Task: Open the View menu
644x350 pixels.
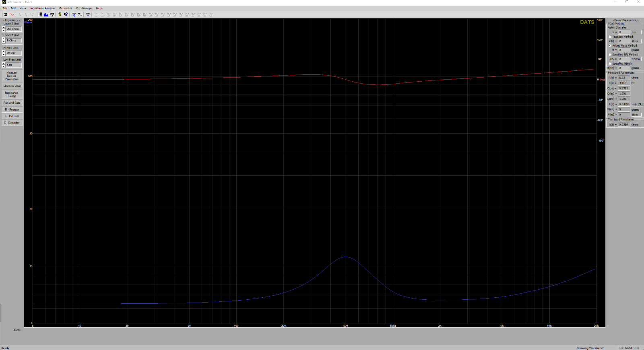Action: point(23,8)
